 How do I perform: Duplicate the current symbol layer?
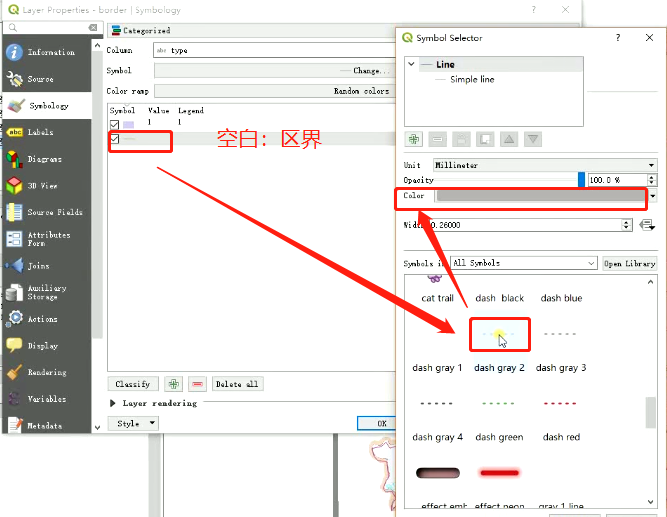point(485,139)
